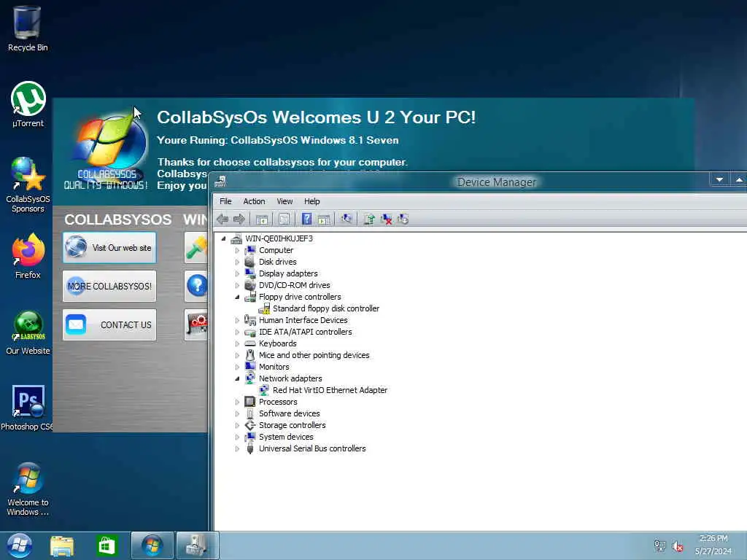Click the Universal Serial Bus controllers icon
747x560 pixels.
250,448
